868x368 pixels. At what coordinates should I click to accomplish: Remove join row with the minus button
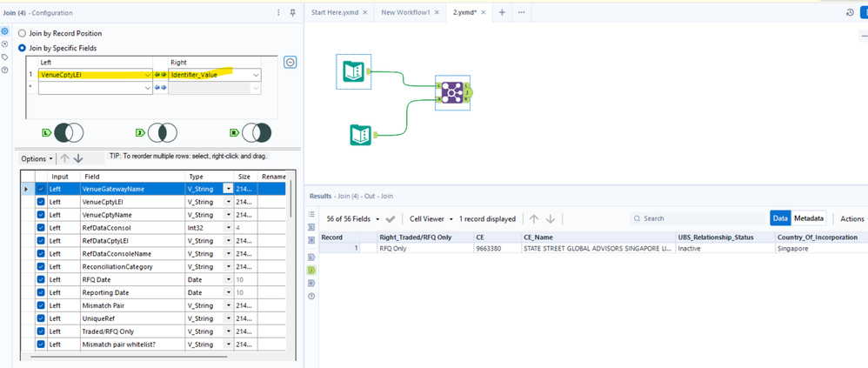pos(290,62)
